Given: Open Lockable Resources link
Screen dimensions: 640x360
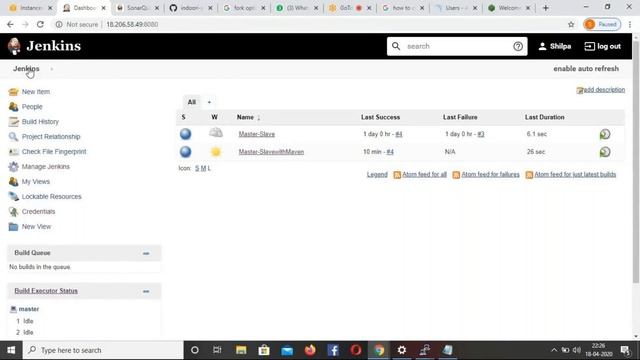Looking at the screenshot, I should (x=51, y=197).
